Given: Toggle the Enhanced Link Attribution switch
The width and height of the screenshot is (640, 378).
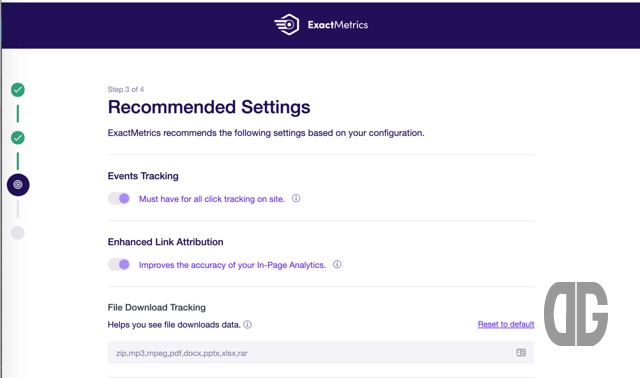Looking at the screenshot, I should click(x=119, y=265).
